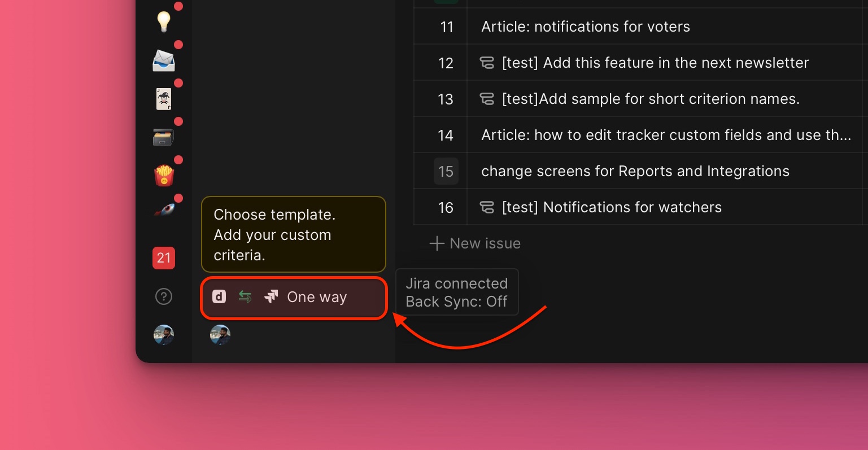The image size is (868, 450).
Task: Click the user profile avatar in sidebar
Action: [x=163, y=335]
